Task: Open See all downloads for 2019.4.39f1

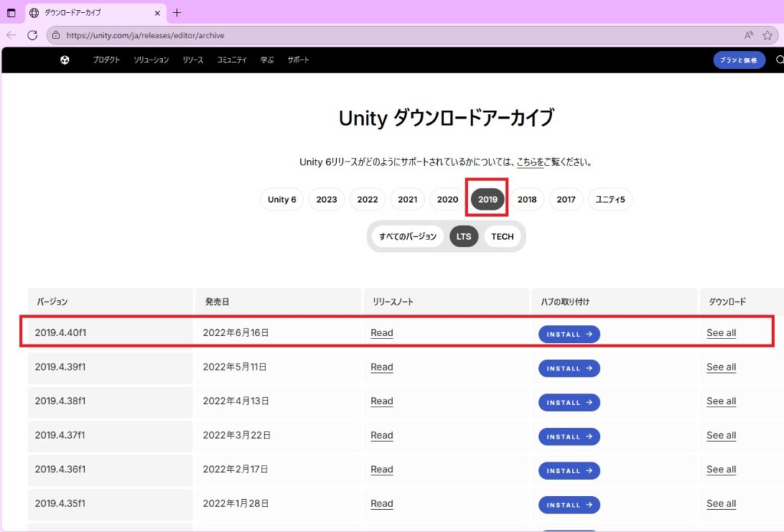Action: pos(721,367)
